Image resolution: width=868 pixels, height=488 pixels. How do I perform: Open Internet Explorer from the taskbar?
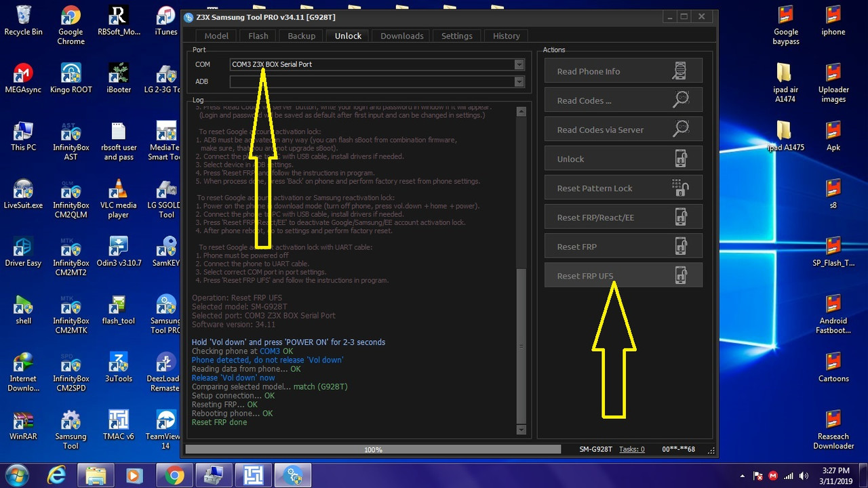click(x=57, y=475)
